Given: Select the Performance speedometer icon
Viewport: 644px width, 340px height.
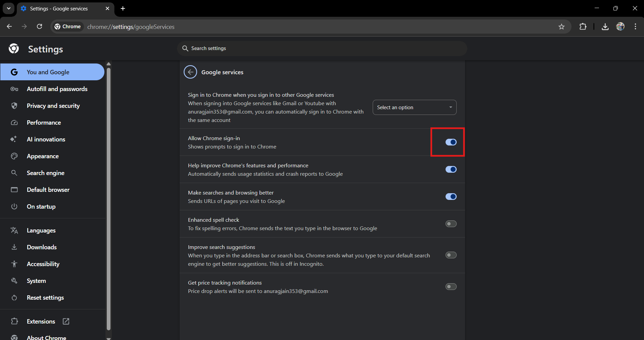Looking at the screenshot, I should (14, 123).
